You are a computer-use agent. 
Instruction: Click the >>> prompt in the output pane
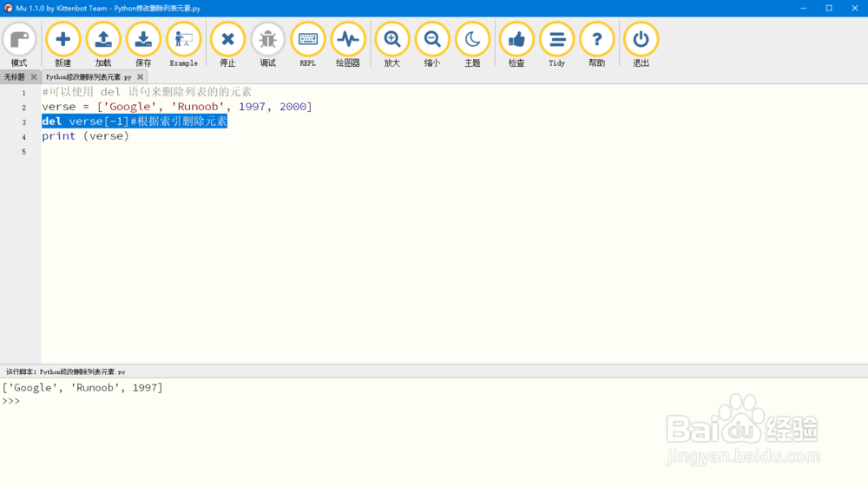[11, 401]
